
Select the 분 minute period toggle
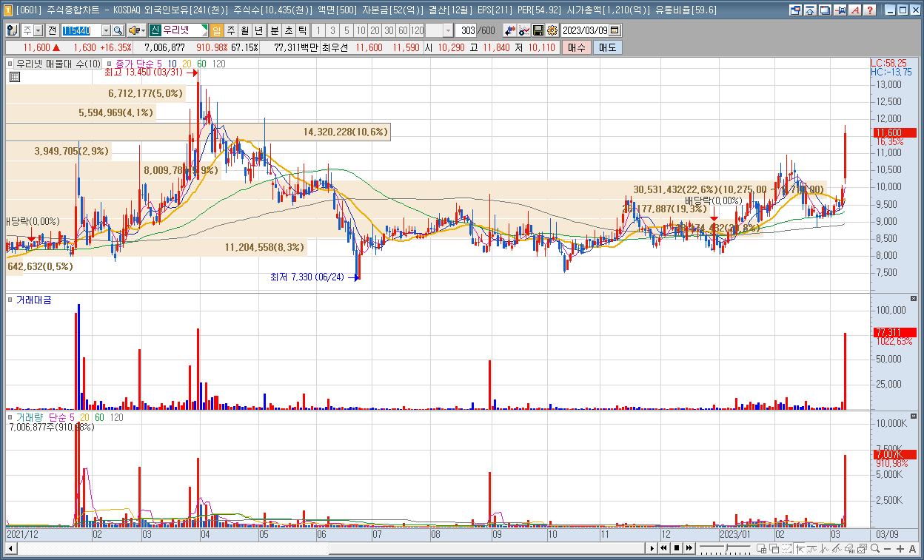[274, 30]
